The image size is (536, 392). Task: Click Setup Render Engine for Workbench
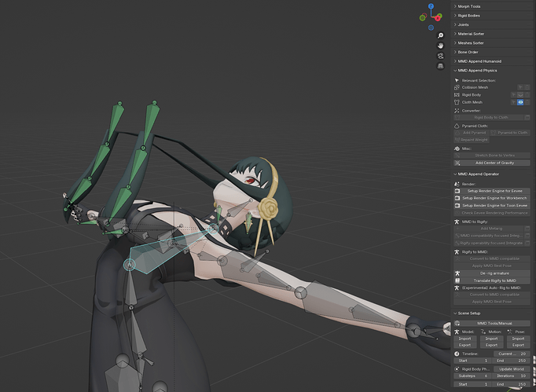click(x=492, y=198)
